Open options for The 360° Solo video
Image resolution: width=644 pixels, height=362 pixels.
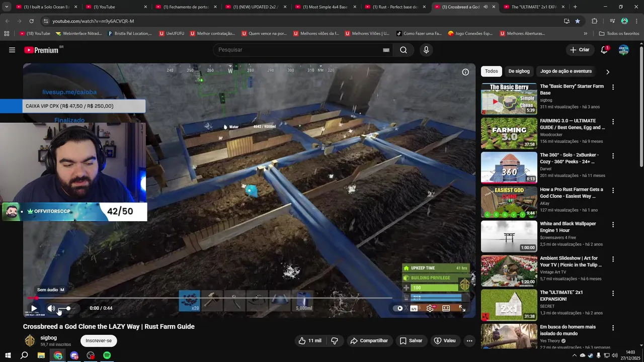(613, 156)
